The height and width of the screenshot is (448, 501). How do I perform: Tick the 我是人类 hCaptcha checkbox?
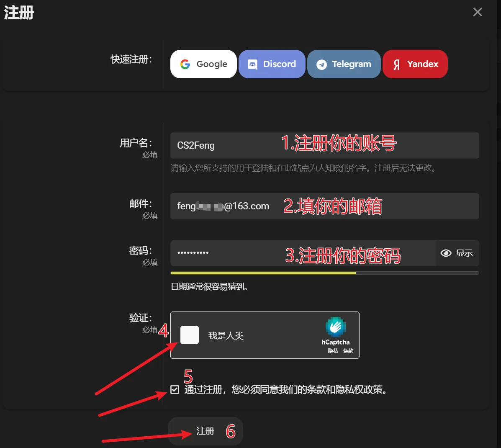[x=190, y=335]
